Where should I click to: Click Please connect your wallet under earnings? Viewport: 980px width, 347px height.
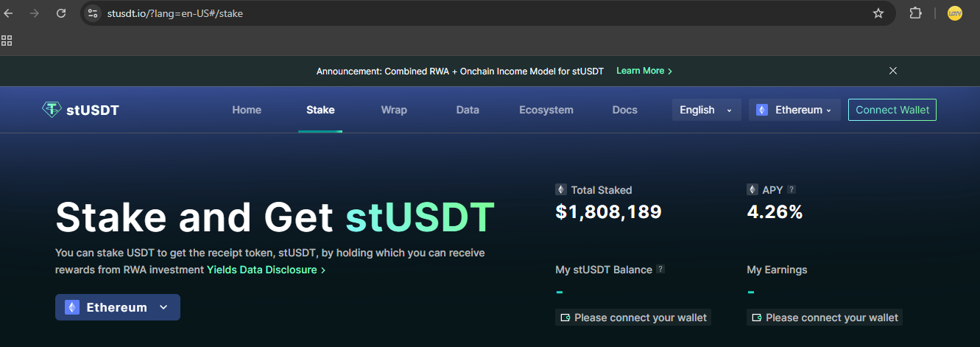coord(825,318)
